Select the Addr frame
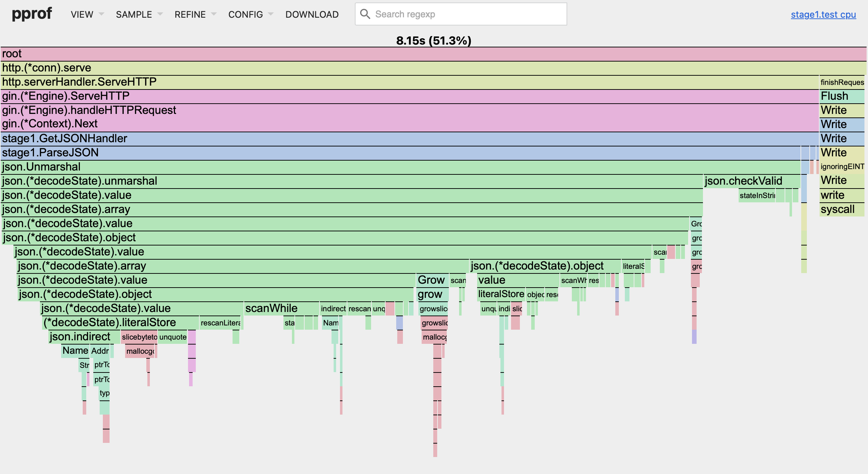Screen dimensions: 868x474 [100, 351]
